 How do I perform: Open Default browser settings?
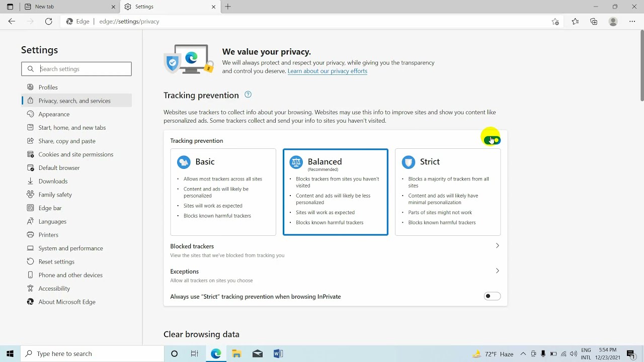(x=76, y=168)
